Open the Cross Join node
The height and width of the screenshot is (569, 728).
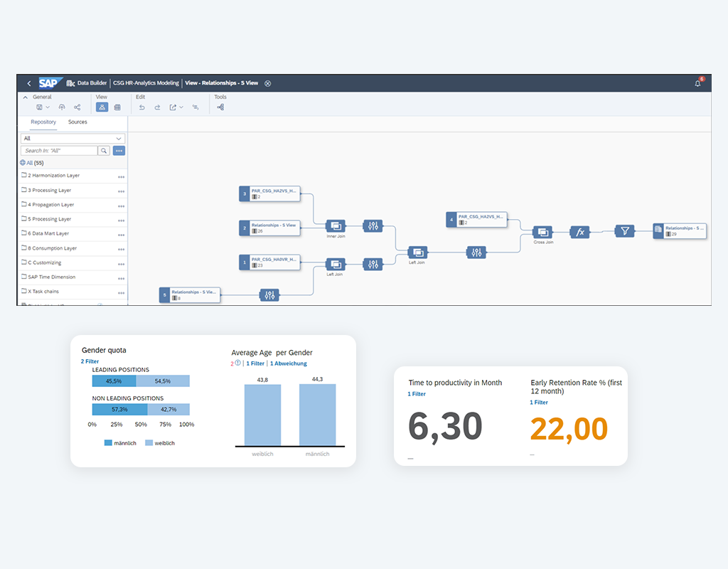[x=543, y=232]
